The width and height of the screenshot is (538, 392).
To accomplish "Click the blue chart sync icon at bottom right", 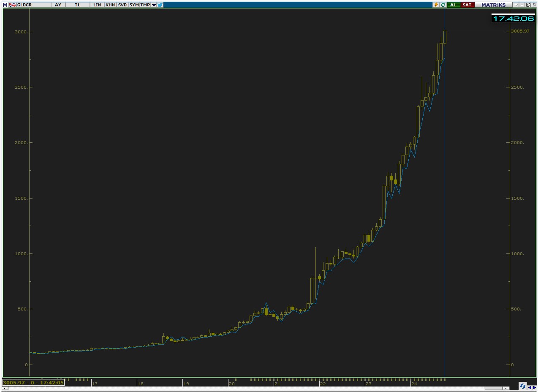I will pos(523,386).
